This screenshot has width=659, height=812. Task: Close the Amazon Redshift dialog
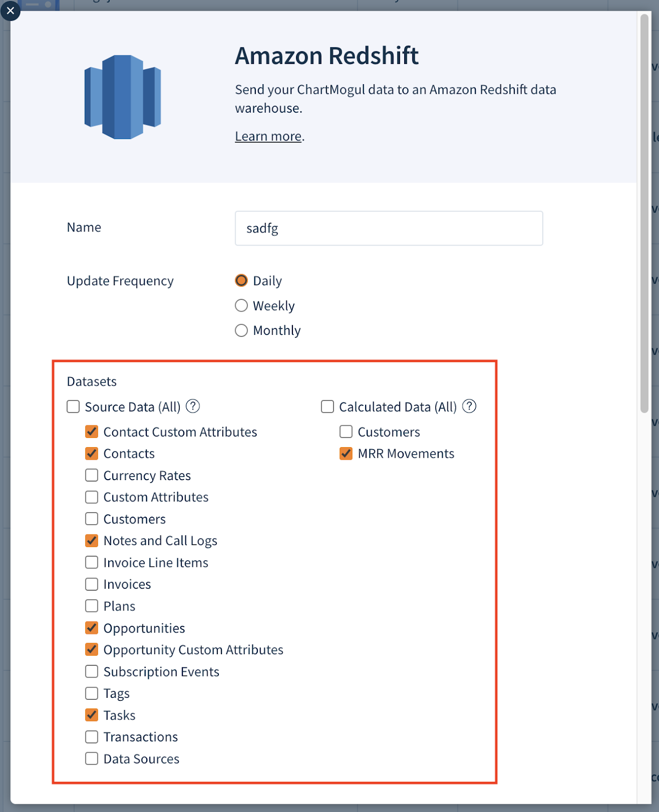(x=10, y=10)
